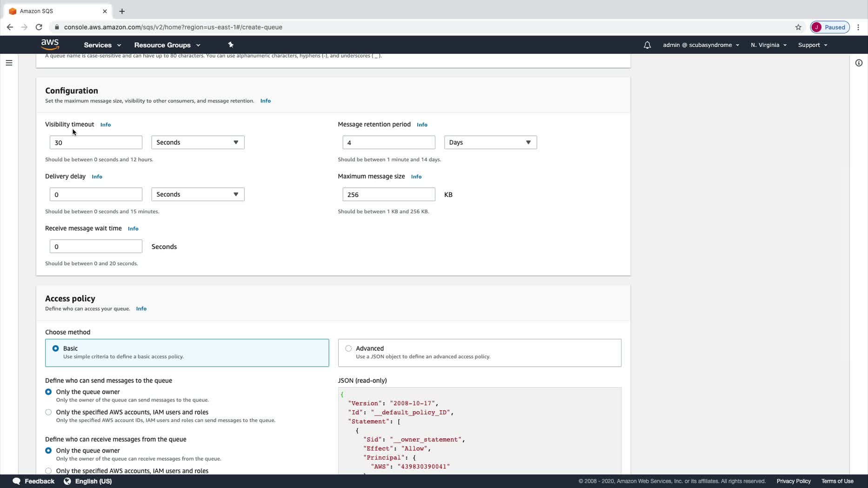Open the Message retention period unit dropdown
Image resolution: width=868 pixels, height=488 pixels.
click(490, 142)
